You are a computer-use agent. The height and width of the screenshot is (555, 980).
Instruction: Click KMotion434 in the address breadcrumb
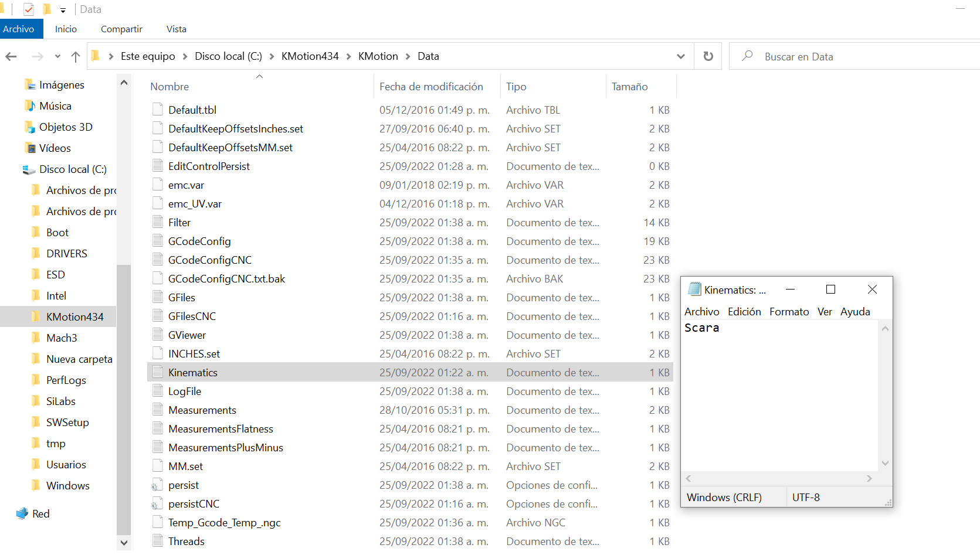point(310,56)
